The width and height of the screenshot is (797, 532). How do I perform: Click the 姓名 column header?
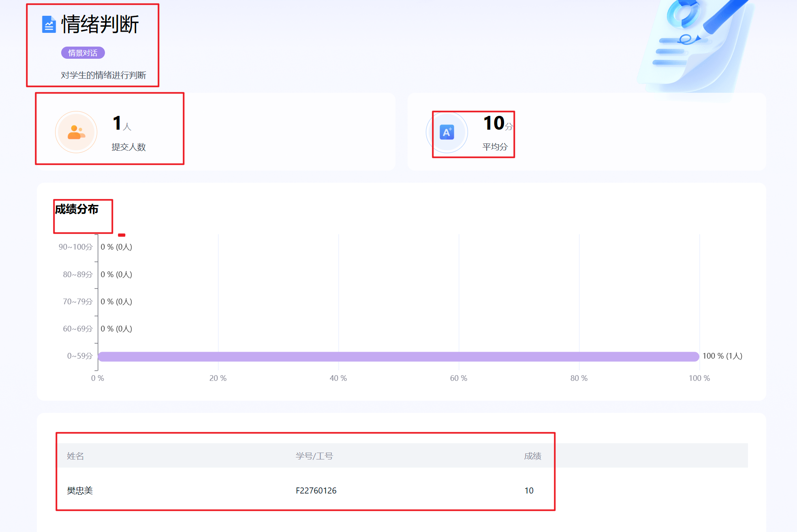[x=75, y=456]
